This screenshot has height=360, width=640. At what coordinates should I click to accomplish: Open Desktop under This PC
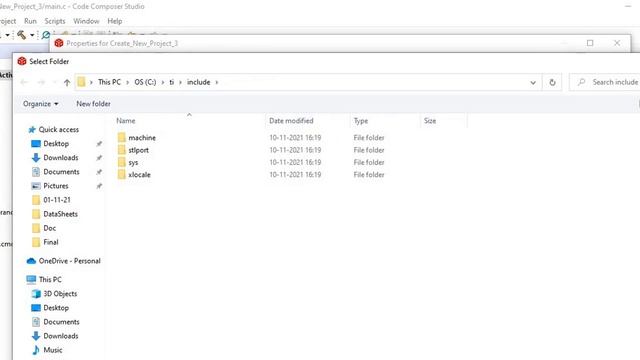click(56, 308)
